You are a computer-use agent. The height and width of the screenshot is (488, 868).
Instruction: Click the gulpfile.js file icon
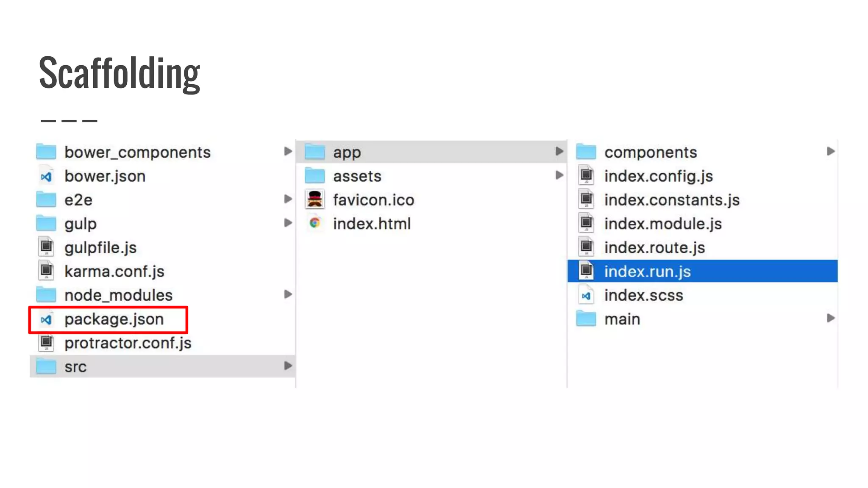click(x=46, y=247)
